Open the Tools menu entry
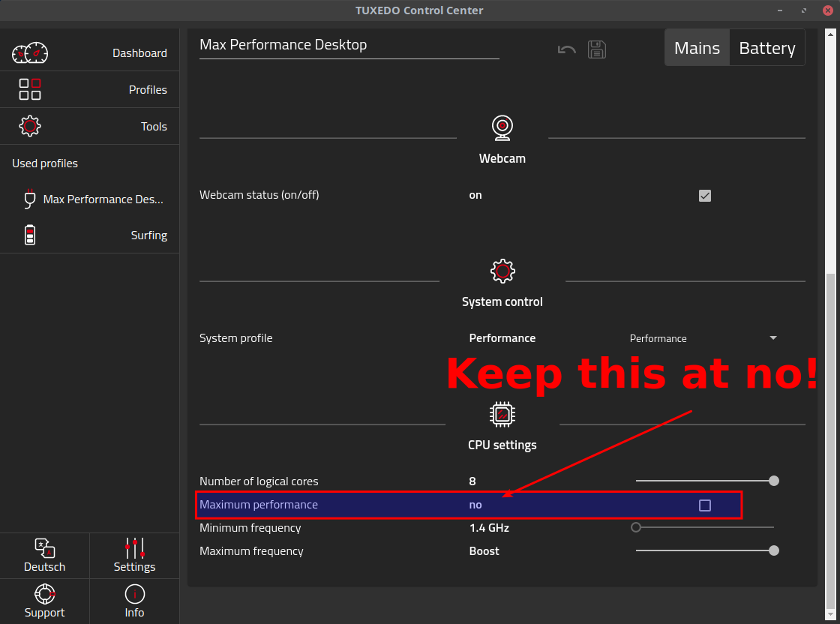This screenshot has height=624, width=840. click(x=89, y=127)
